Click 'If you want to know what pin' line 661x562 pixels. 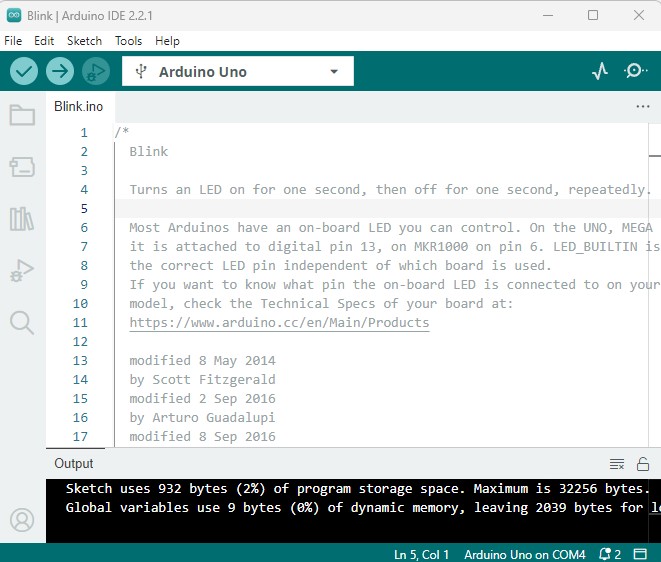click(394, 284)
